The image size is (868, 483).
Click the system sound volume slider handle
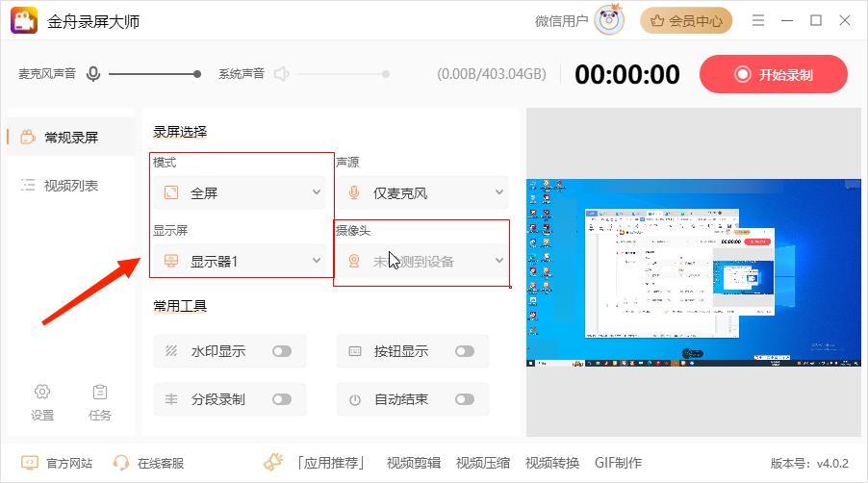coord(386,73)
